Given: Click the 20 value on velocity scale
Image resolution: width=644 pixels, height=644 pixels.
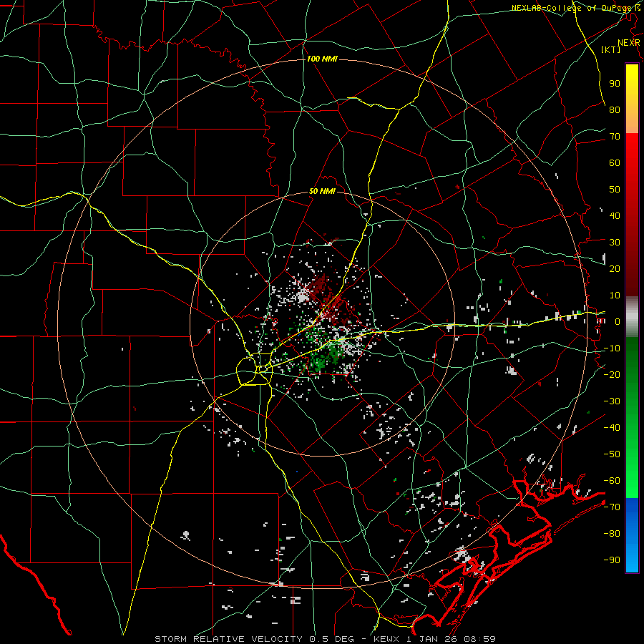Looking at the screenshot, I should click(x=615, y=268).
